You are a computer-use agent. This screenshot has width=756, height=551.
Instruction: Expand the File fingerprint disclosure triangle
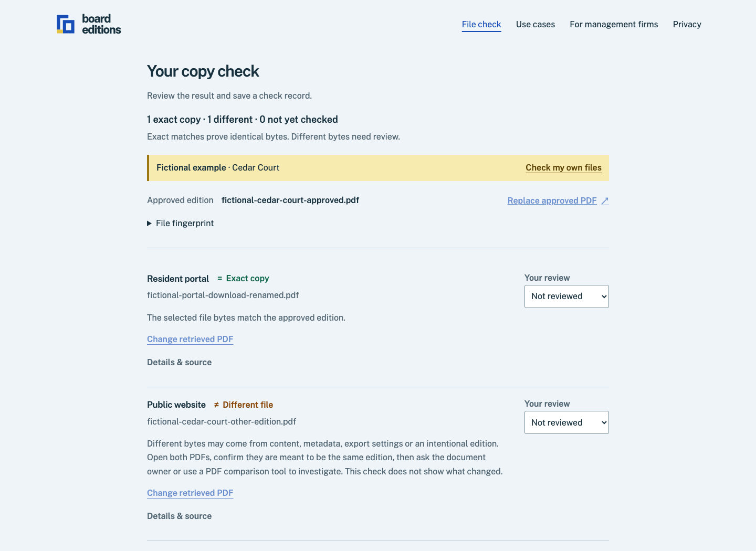(x=150, y=224)
